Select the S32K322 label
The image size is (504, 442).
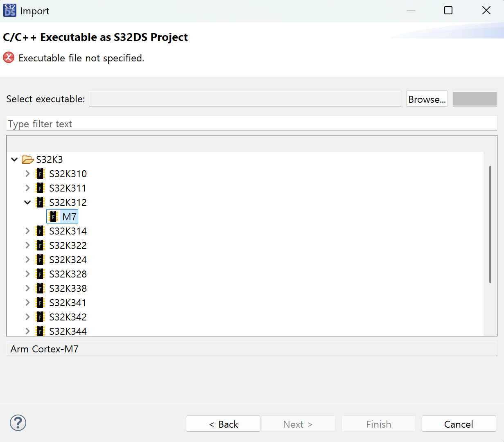point(68,245)
